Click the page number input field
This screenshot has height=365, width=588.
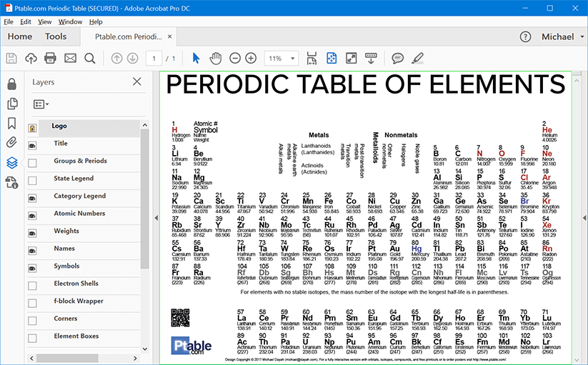tap(154, 58)
